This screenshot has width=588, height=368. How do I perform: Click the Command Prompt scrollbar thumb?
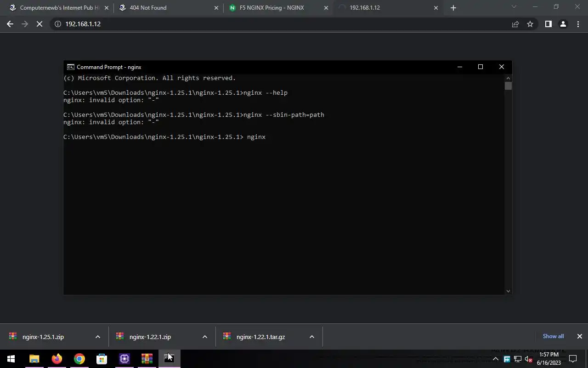(508, 86)
